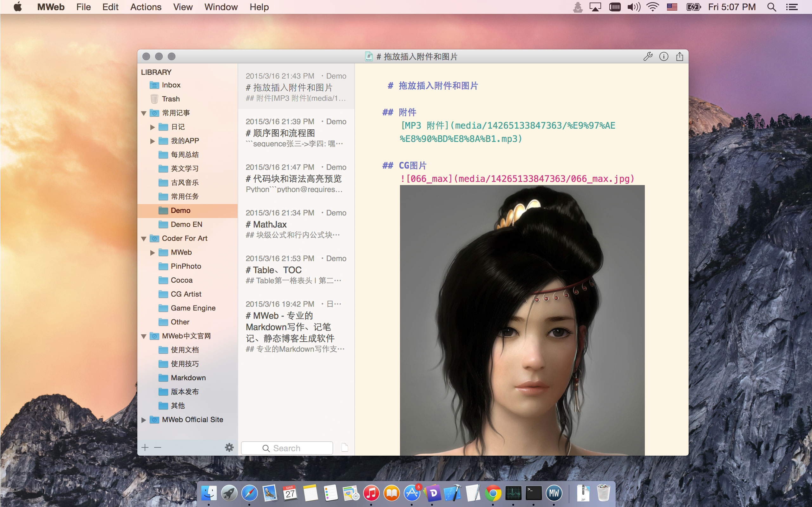Open the document info icon
The height and width of the screenshot is (507, 812).
[663, 56]
